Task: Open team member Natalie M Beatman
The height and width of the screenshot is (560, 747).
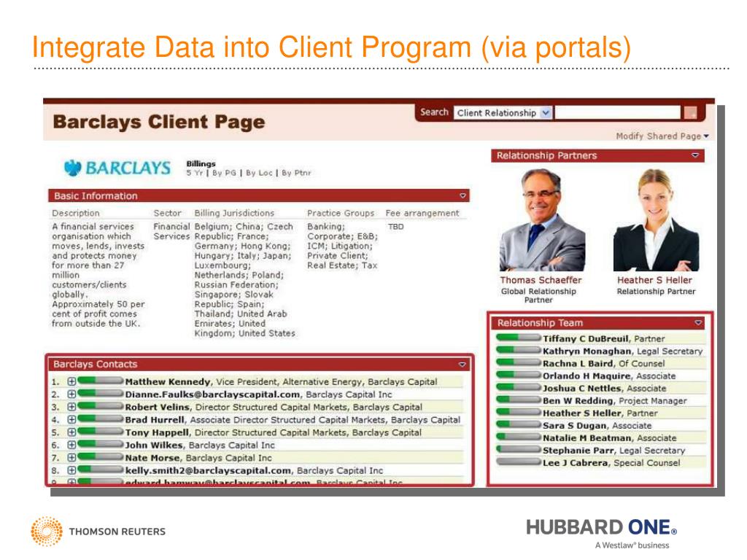Action: [587, 437]
